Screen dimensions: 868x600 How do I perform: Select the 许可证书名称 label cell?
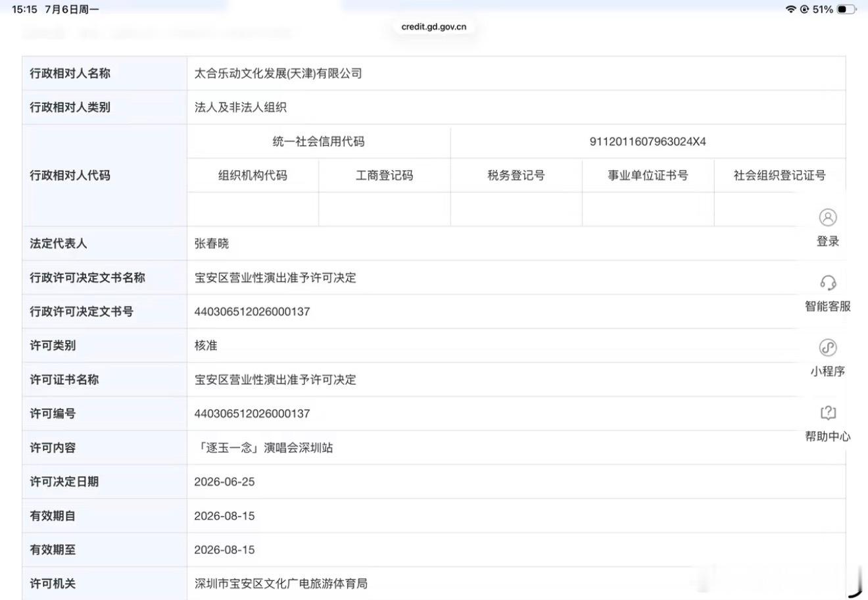tap(105, 380)
